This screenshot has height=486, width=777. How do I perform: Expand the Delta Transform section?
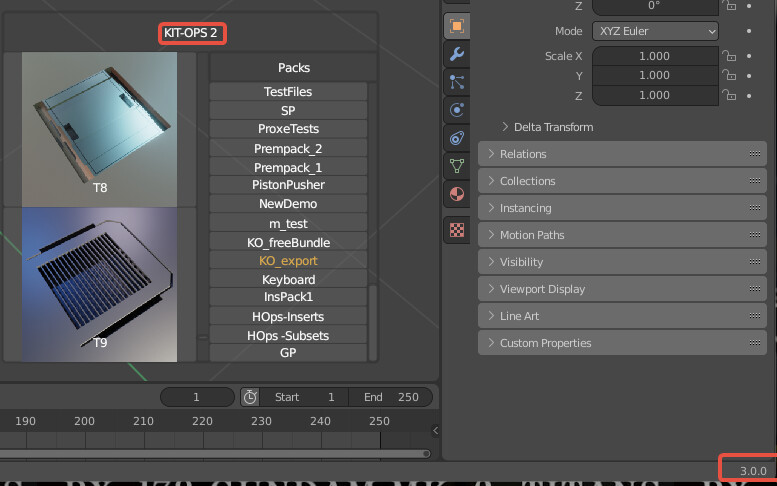[x=548, y=127]
